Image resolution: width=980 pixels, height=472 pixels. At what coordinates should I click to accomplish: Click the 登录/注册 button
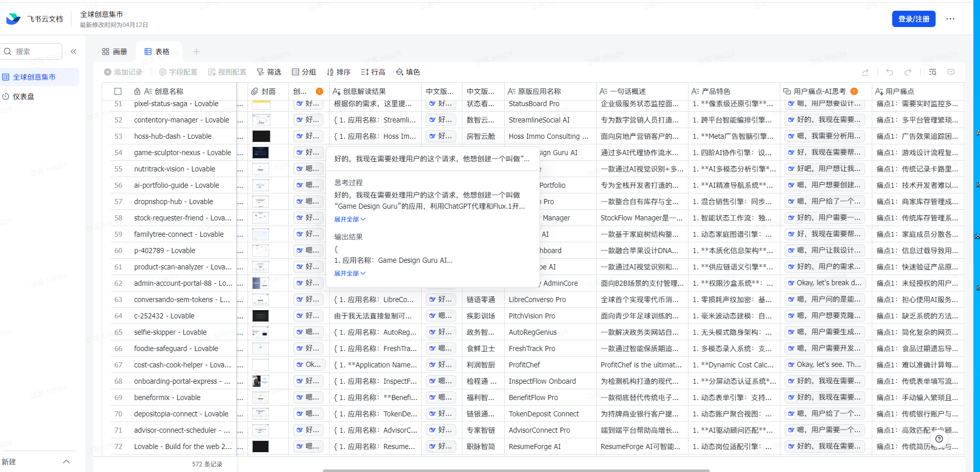click(x=913, y=19)
